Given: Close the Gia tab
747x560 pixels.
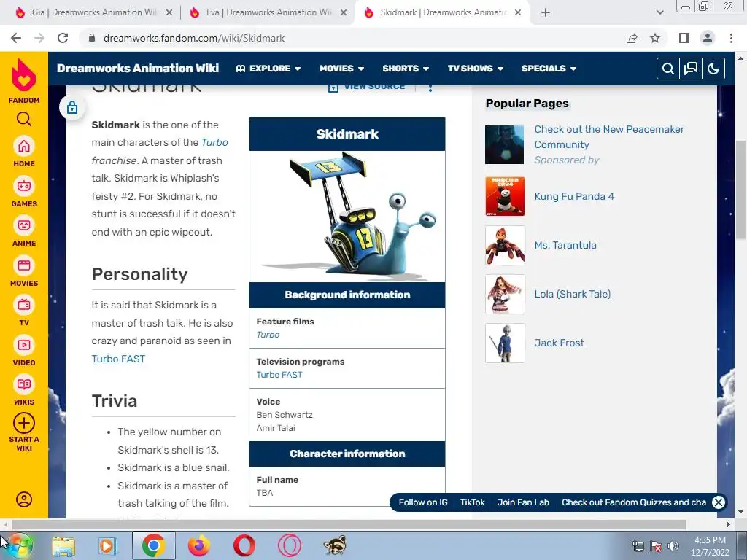Looking at the screenshot, I should [169, 13].
